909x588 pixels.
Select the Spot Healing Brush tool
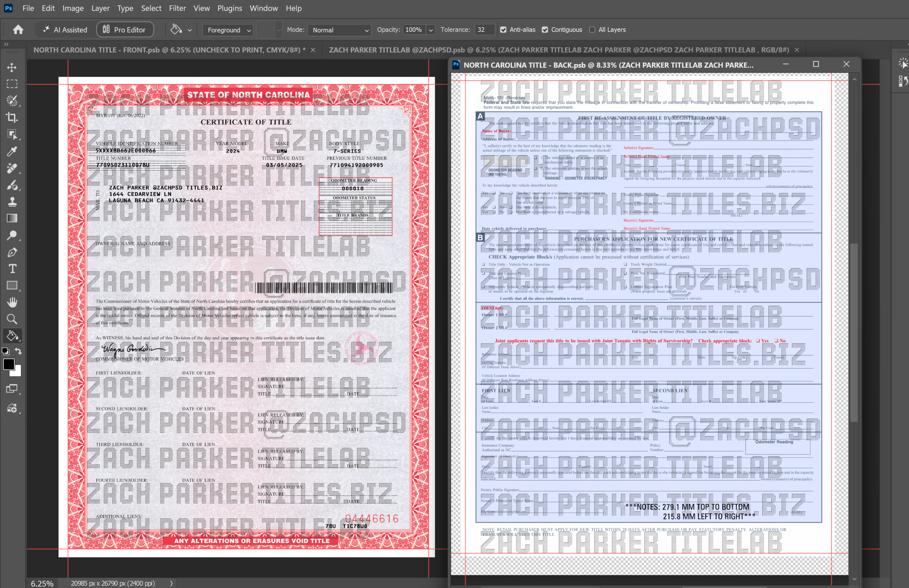pyautogui.click(x=12, y=168)
